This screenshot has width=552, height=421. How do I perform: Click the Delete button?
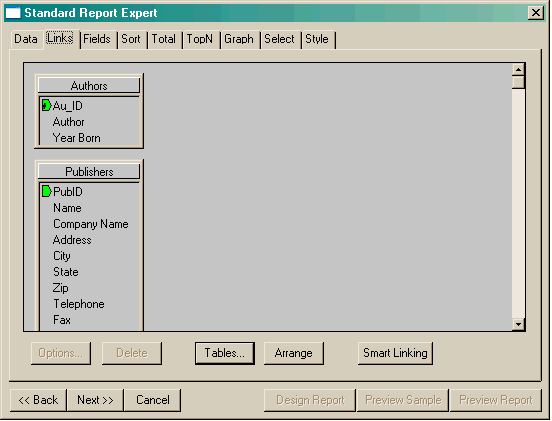pyautogui.click(x=132, y=353)
